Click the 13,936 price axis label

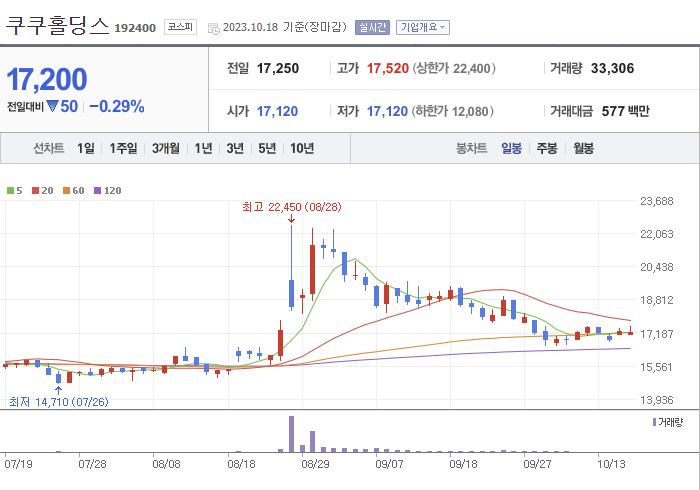657,400
